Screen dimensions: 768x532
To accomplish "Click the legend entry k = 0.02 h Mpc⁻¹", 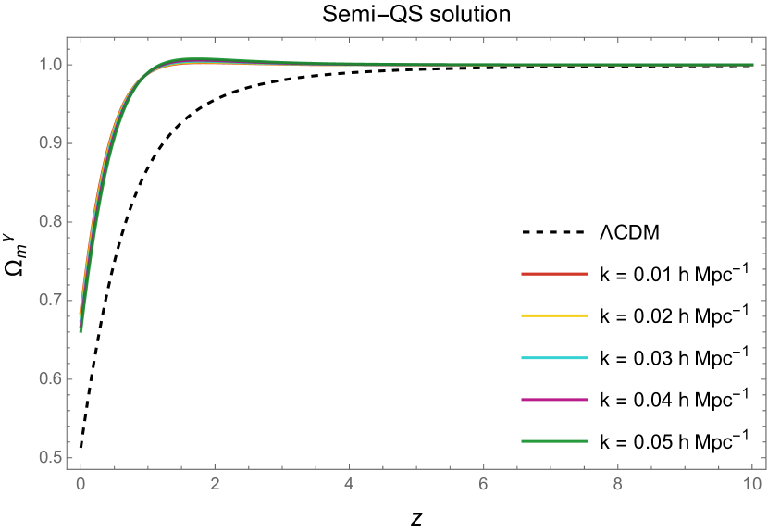I will pos(675,315).
